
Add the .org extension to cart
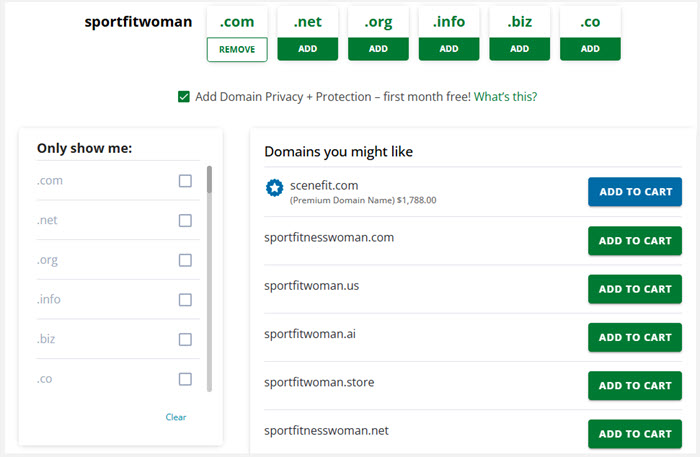[x=378, y=48]
